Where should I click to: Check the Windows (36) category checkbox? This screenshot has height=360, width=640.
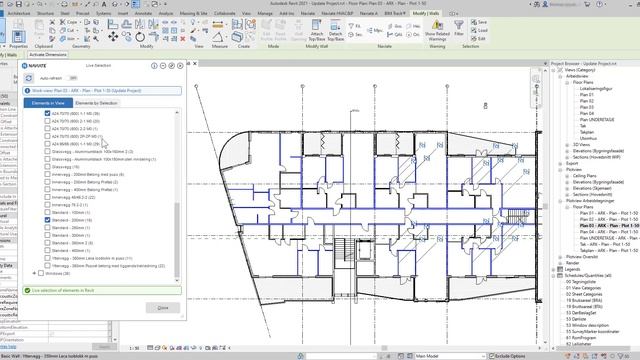41,273
